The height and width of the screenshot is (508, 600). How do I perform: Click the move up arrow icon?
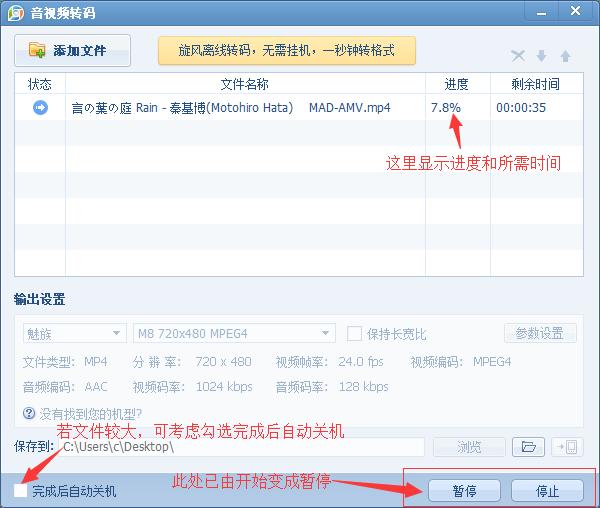[x=566, y=56]
